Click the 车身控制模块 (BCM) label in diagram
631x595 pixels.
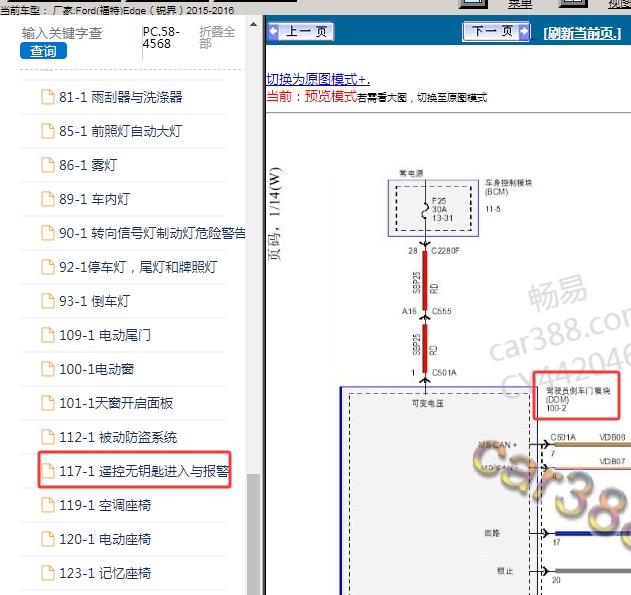tap(508, 187)
